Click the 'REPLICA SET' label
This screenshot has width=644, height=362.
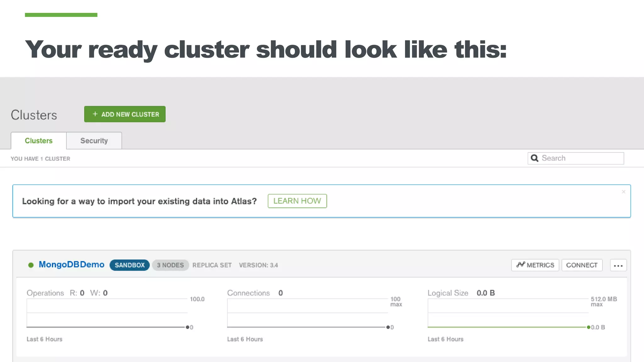(212, 265)
